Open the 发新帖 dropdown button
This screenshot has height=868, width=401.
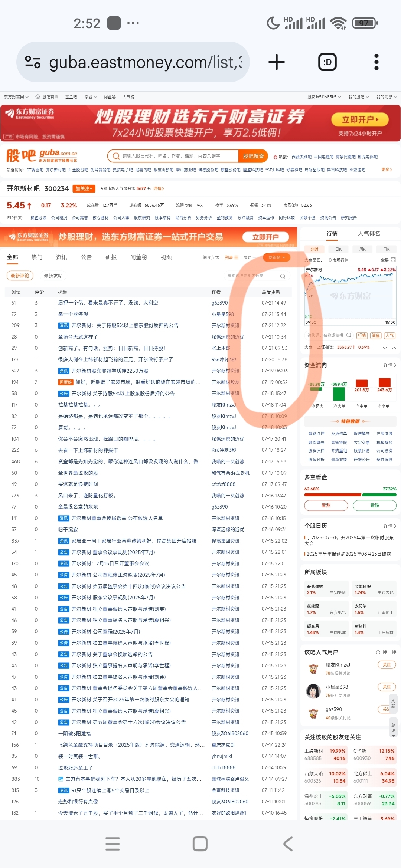277,257
